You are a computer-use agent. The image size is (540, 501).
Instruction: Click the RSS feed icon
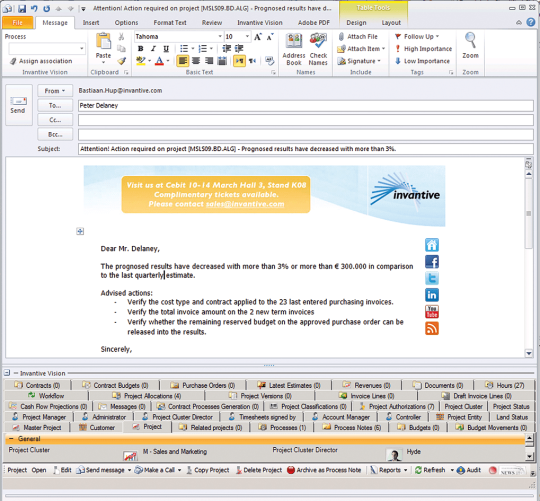[432, 328]
